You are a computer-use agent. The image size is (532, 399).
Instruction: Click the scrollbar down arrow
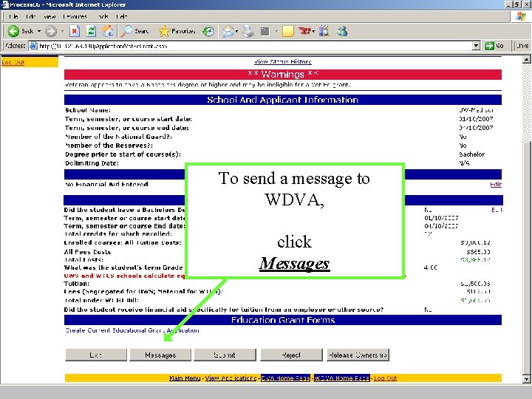tap(527, 379)
